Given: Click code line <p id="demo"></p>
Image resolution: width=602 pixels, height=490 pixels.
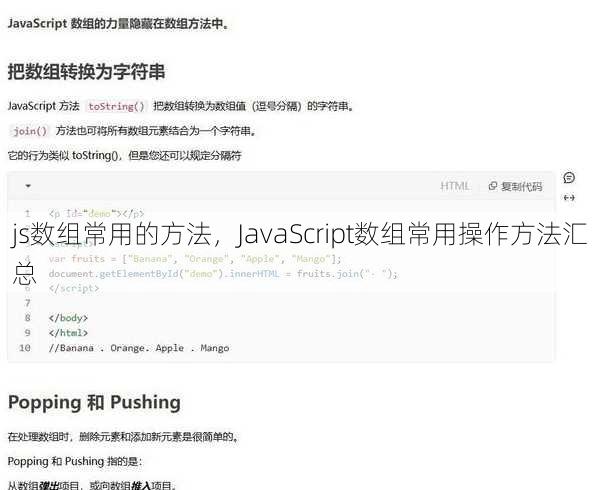Looking at the screenshot, I should point(96,213).
